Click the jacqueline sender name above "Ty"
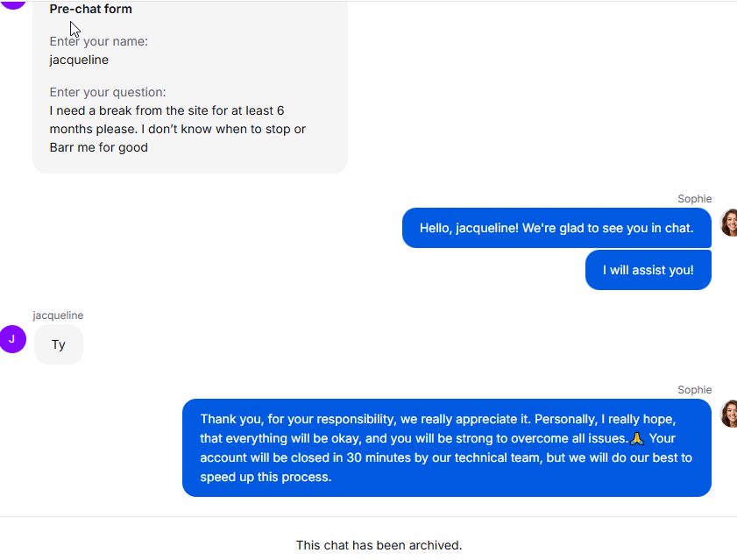This screenshot has width=737, height=560. 58,315
